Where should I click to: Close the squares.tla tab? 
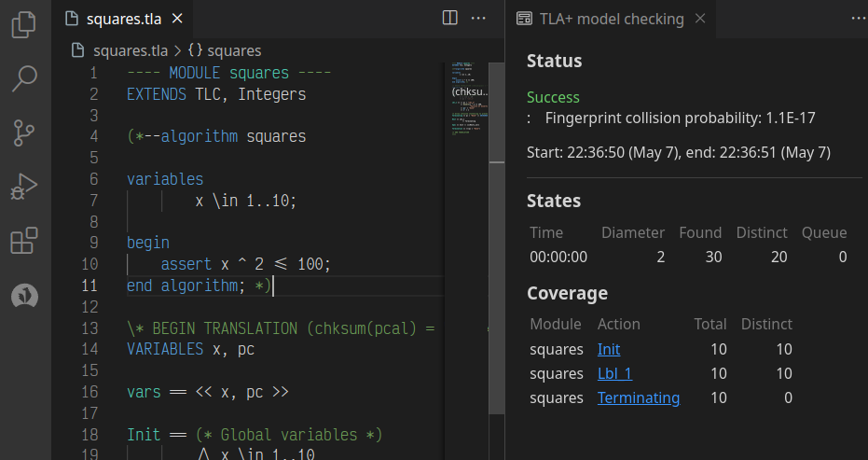pos(177,19)
